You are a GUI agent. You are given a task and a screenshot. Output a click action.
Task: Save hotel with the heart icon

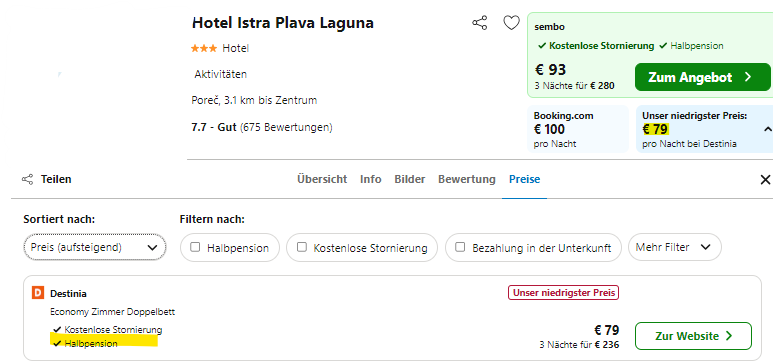click(511, 23)
